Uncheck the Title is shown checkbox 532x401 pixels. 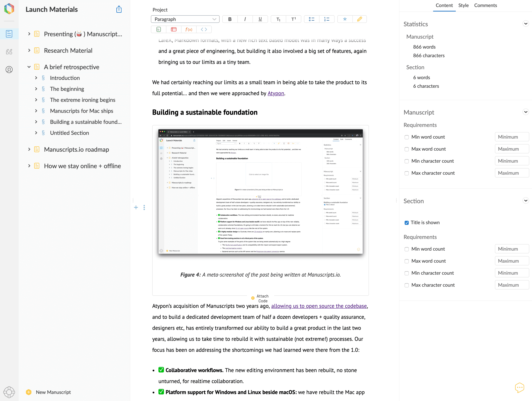point(406,223)
